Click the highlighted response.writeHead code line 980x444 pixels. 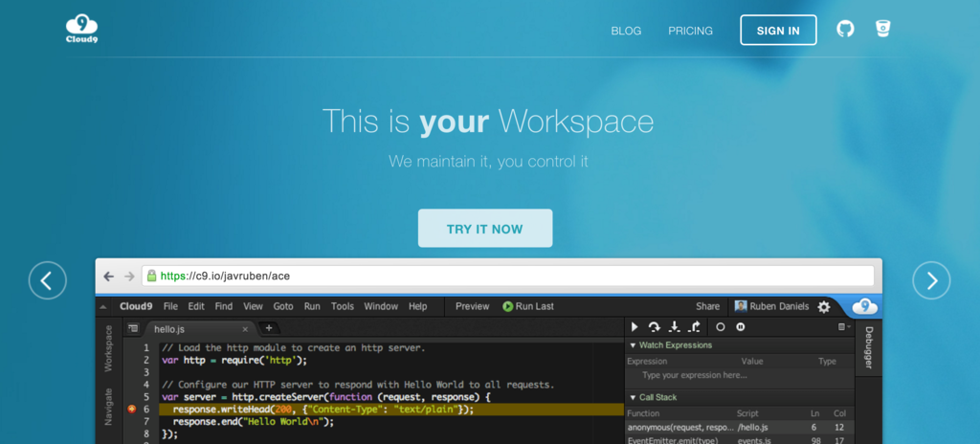click(x=391, y=409)
